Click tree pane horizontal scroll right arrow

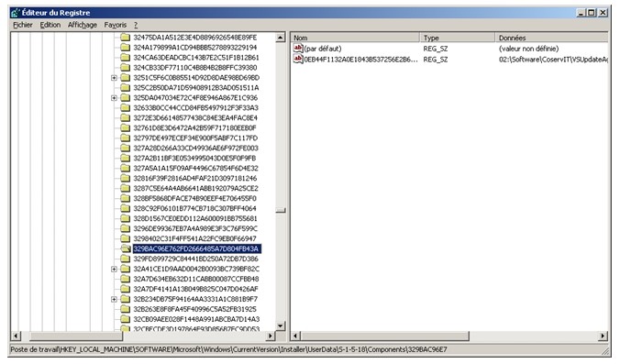271,336
